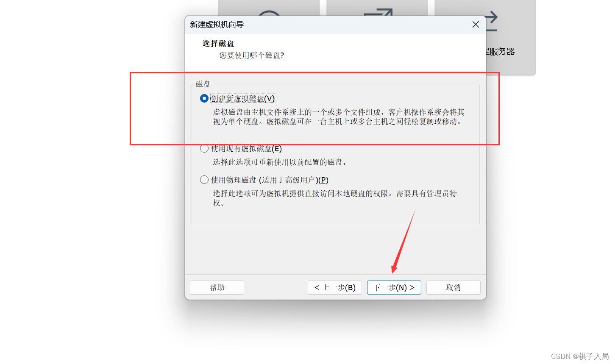Click the 下一步(N) > button
This screenshot has height=364, width=615.
coord(394,287)
